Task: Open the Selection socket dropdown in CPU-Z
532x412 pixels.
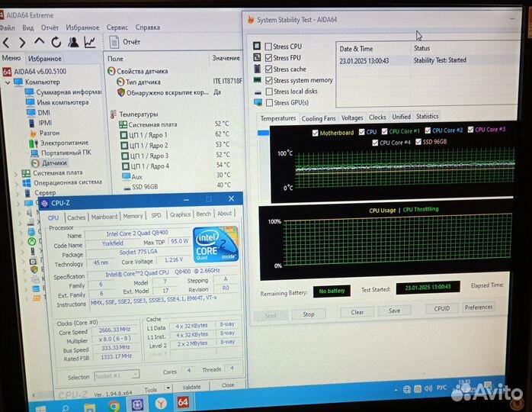Action: 117,375
